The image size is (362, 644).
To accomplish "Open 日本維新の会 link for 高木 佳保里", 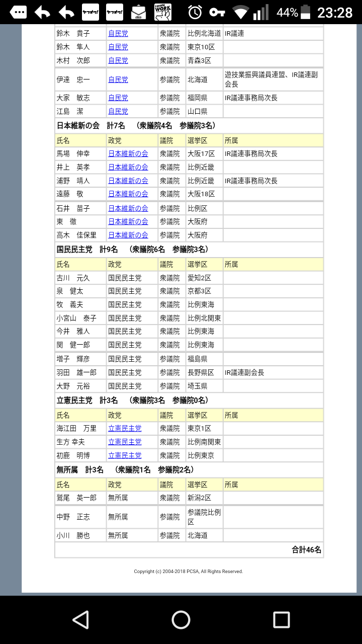I will pyautogui.click(x=128, y=235).
